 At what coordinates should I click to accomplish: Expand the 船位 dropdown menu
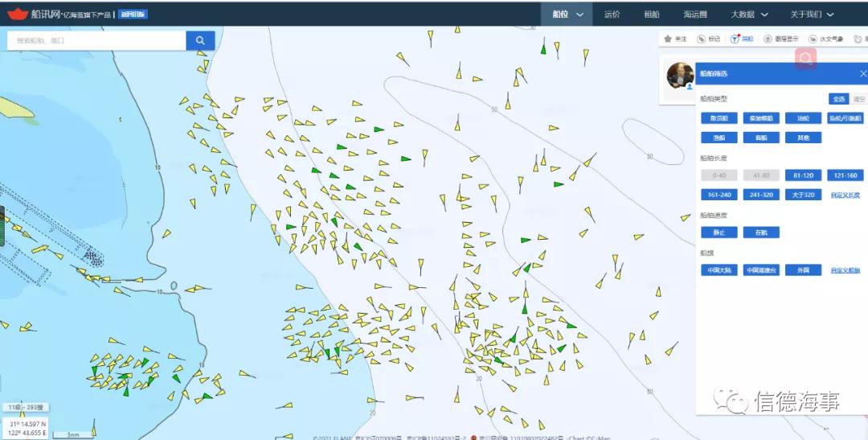pos(567,14)
